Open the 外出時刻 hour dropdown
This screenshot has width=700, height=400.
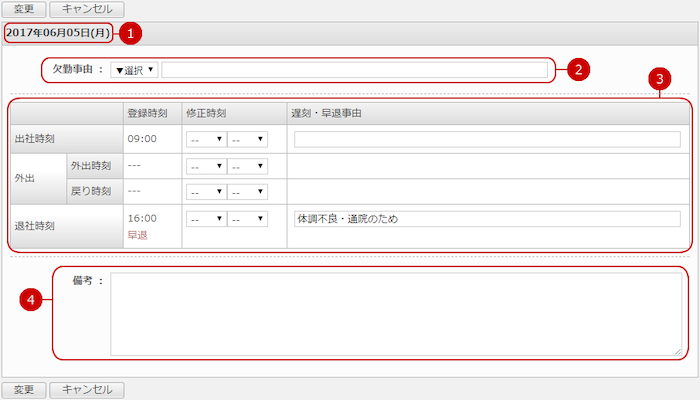(206, 165)
